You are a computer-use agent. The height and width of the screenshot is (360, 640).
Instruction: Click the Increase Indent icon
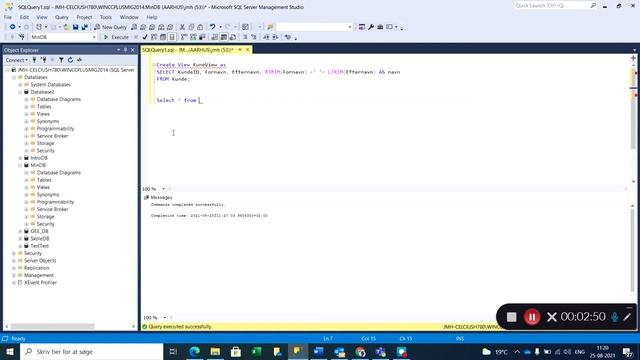pos(276,37)
